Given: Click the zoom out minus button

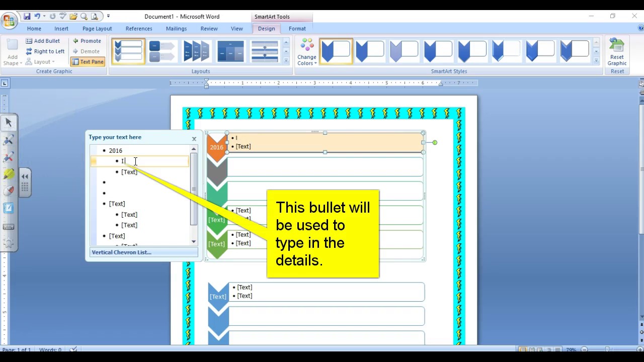Looking at the screenshot, I should (x=584, y=349).
